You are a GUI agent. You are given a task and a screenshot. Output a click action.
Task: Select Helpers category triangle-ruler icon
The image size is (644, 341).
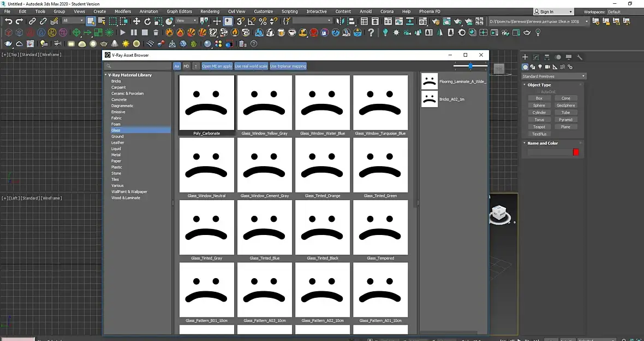[555, 67]
